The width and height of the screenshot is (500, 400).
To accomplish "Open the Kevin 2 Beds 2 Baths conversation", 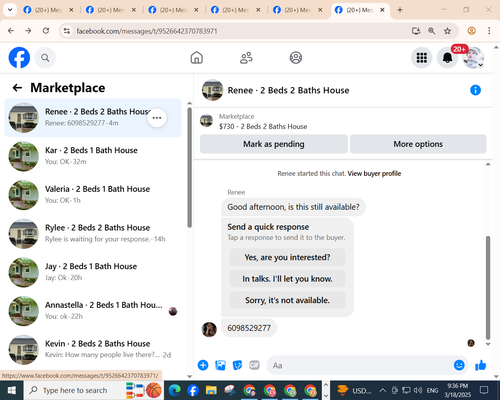I will (x=93, y=349).
